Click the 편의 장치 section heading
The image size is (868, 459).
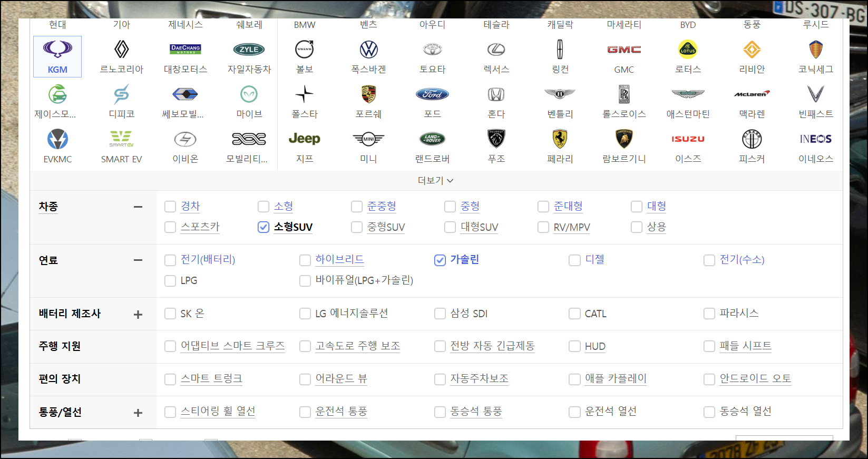[60, 379]
